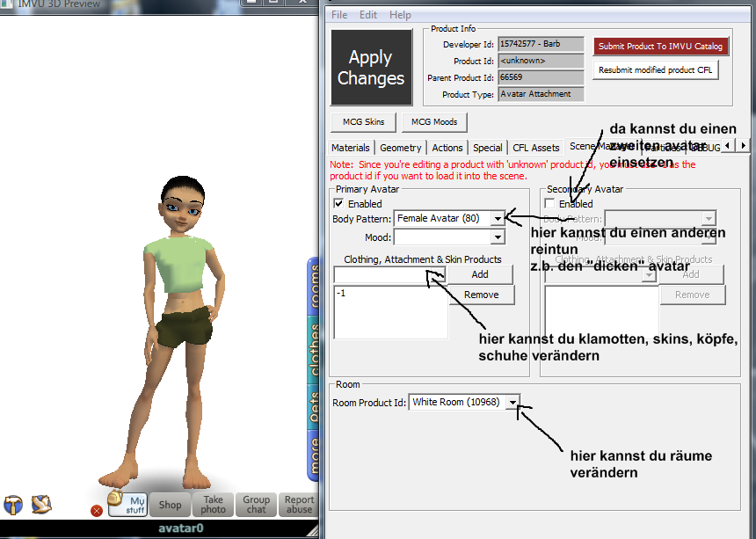The height and width of the screenshot is (539, 756).
Task: Open the My stuff backpack button
Action: pos(127,505)
